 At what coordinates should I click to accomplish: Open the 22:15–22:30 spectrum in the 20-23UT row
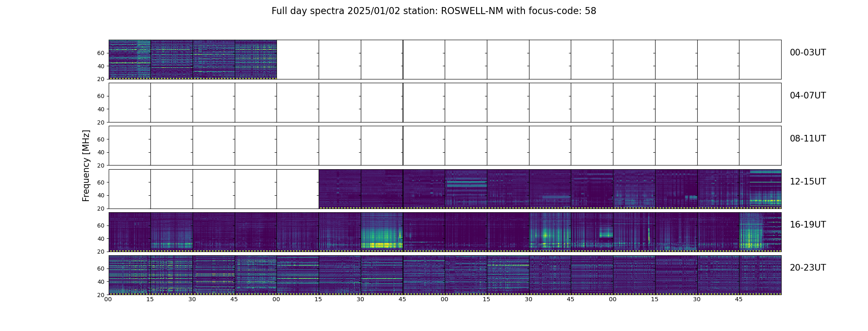[508, 275]
